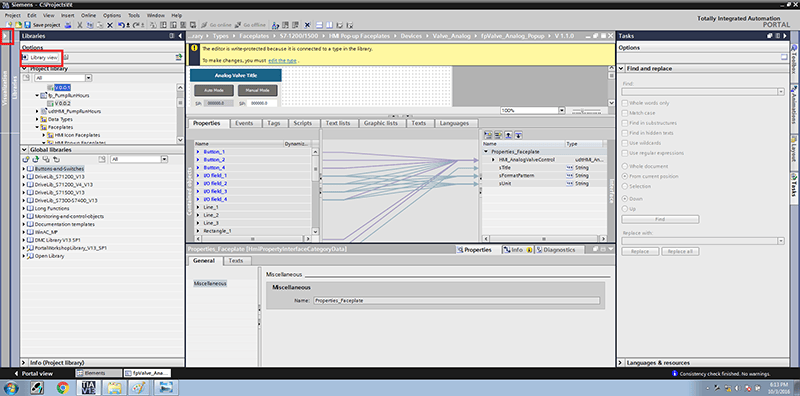
Task: Click the Paint icon in Windows taskbar
Action: (139, 387)
